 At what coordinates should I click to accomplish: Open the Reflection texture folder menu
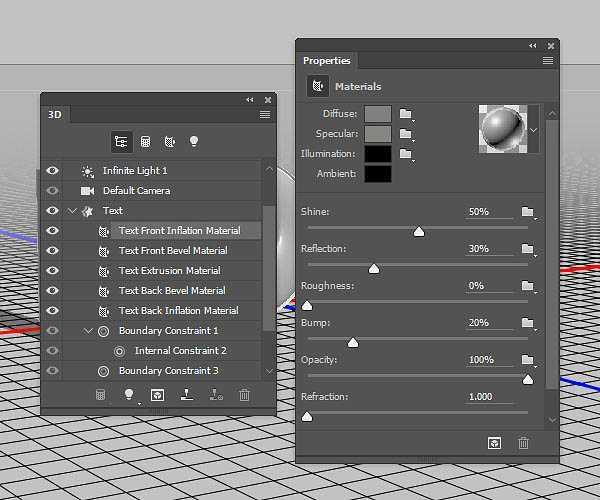click(x=528, y=249)
